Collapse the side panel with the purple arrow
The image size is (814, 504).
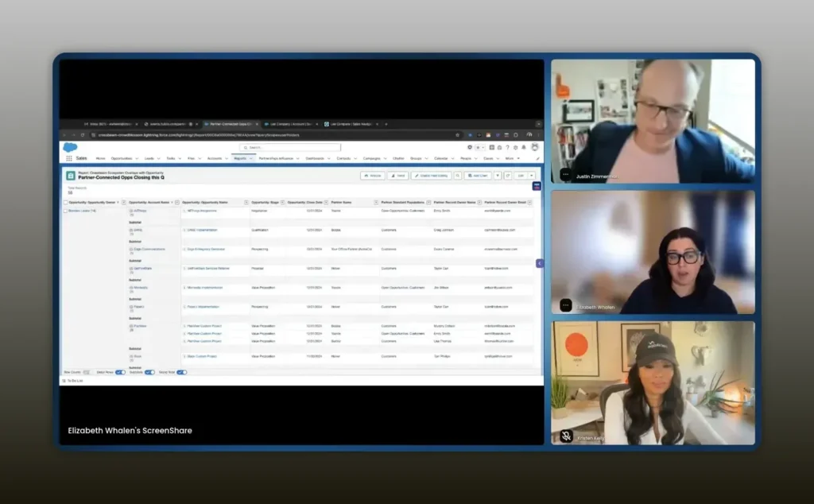[540, 263]
